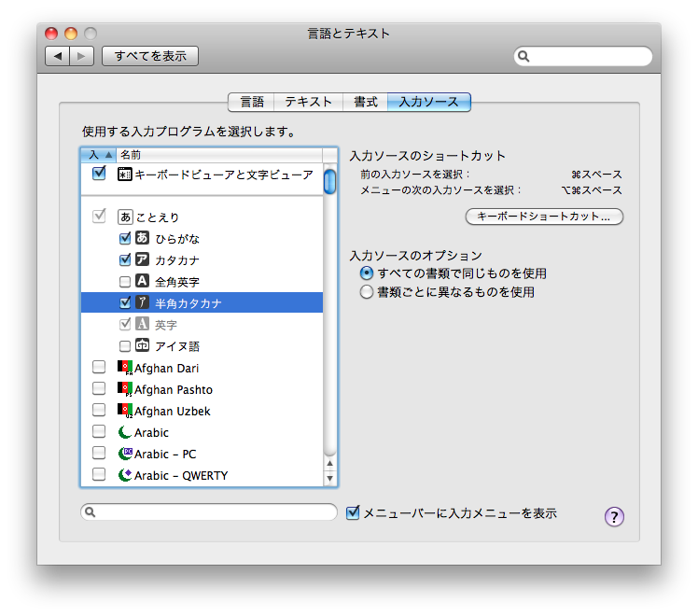Click the keyboard viewer icon

pos(125,174)
